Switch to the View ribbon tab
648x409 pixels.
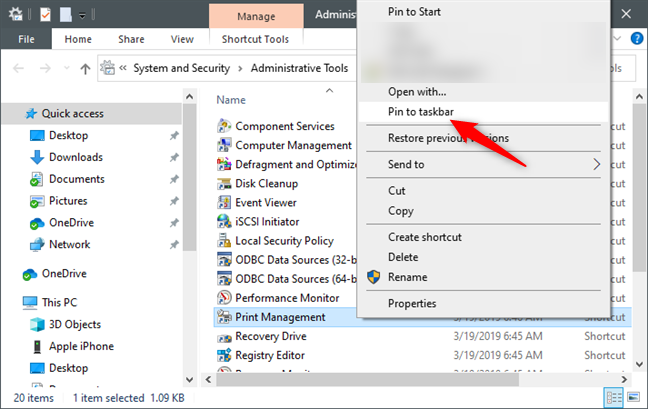182,39
